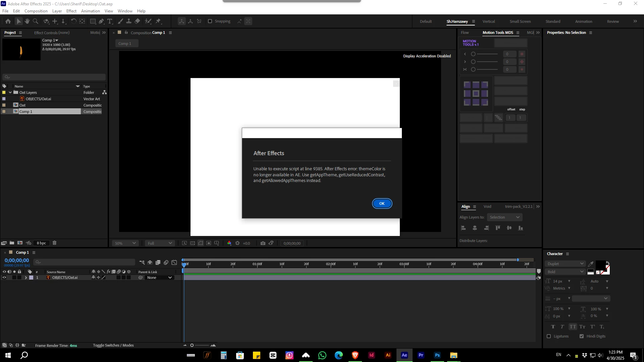Open the 50% magnification dropdown
The image size is (644, 362).
coord(125,243)
